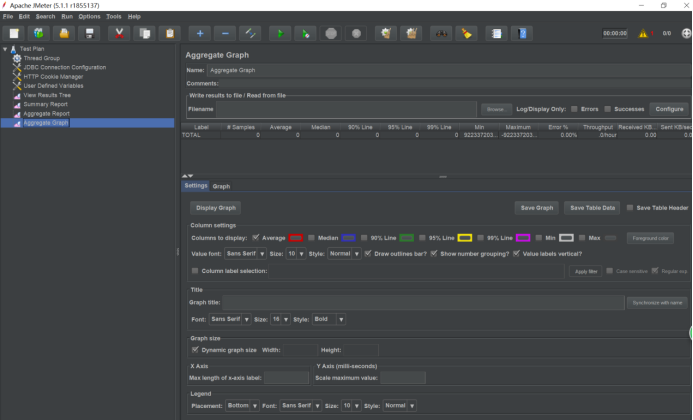This screenshot has height=420, width=693.
Task: Start the test with green play icon
Action: (280, 34)
